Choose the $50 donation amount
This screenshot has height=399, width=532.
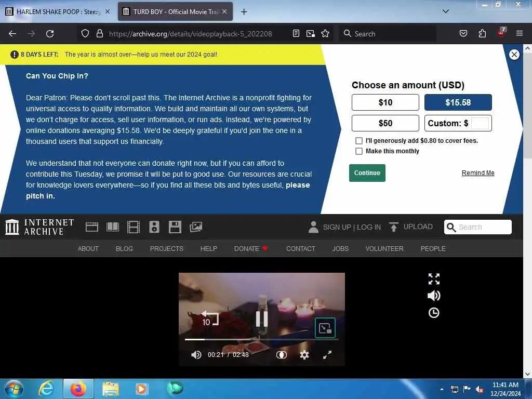pos(385,123)
